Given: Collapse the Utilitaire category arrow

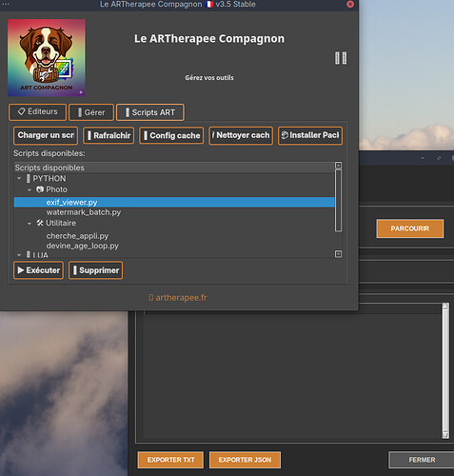Looking at the screenshot, I should [x=30, y=224].
